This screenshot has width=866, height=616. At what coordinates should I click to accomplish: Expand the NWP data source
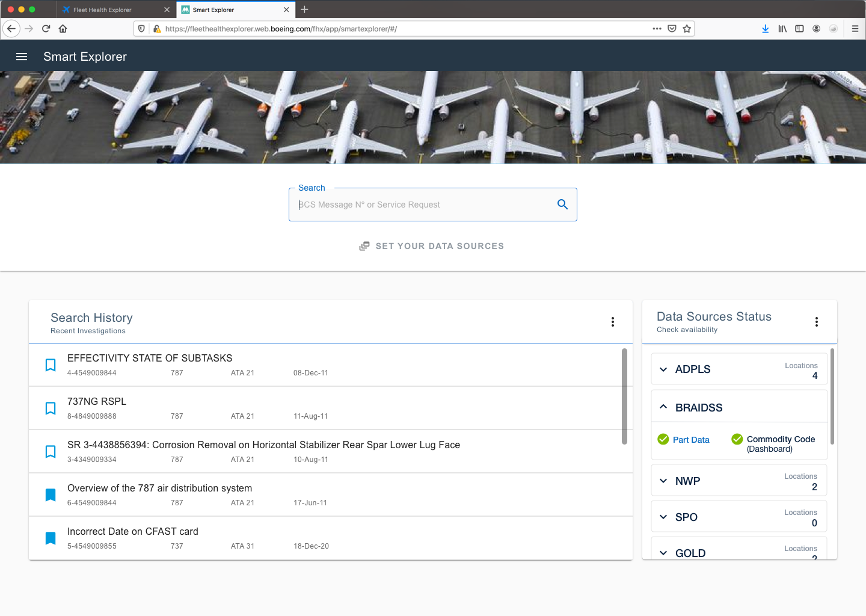click(x=663, y=481)
